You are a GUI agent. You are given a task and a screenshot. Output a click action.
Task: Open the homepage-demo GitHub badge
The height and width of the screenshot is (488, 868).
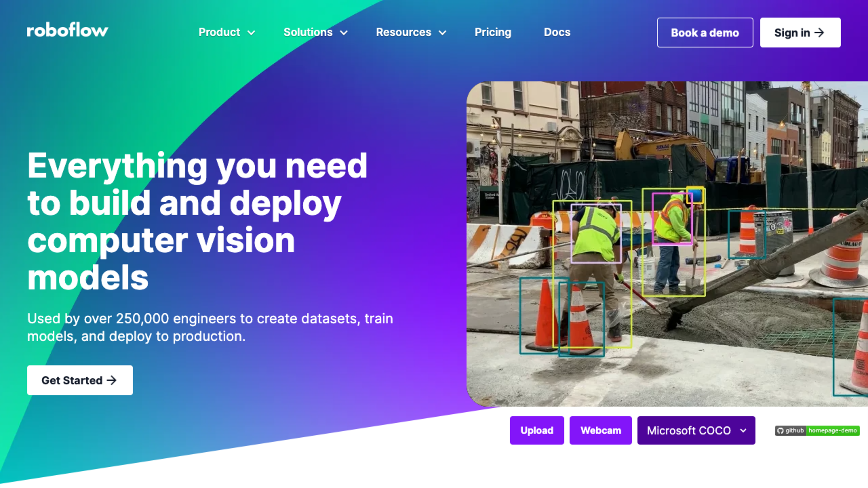click(x=817, y=430)
